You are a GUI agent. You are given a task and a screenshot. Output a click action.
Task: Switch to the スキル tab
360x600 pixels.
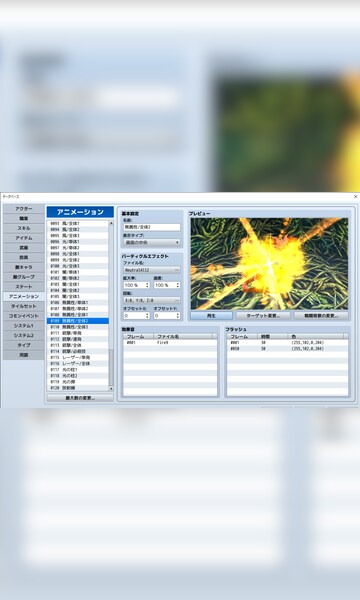(x=24, y=228)
